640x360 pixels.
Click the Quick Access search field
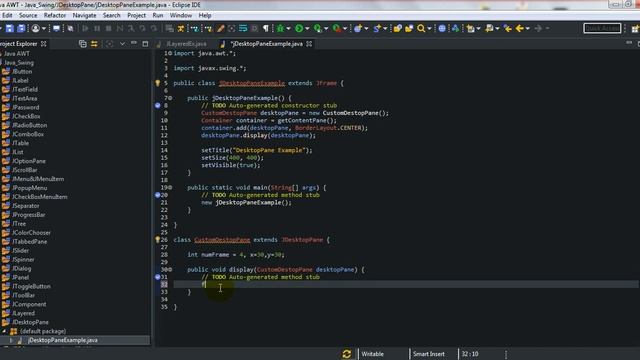click(x=602, y=28)
